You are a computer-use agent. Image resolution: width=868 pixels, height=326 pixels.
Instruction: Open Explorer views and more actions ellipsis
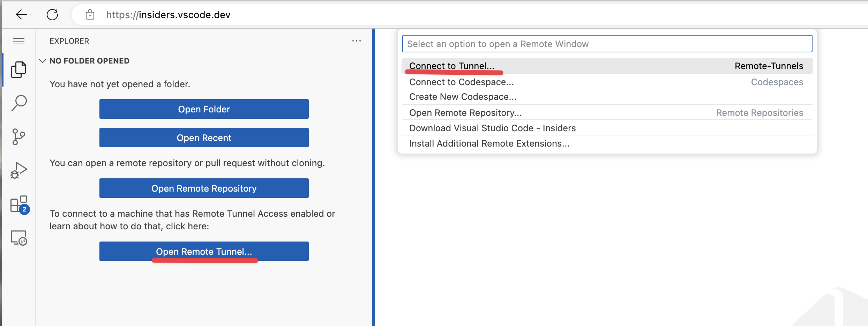pos(357,41)
